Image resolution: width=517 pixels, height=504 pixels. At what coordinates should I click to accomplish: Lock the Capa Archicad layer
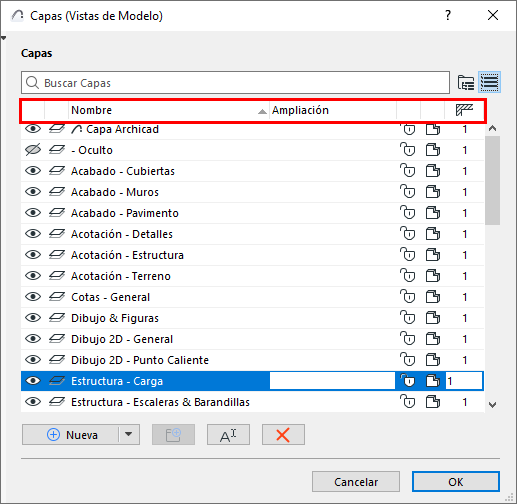(x=408, y=129)
